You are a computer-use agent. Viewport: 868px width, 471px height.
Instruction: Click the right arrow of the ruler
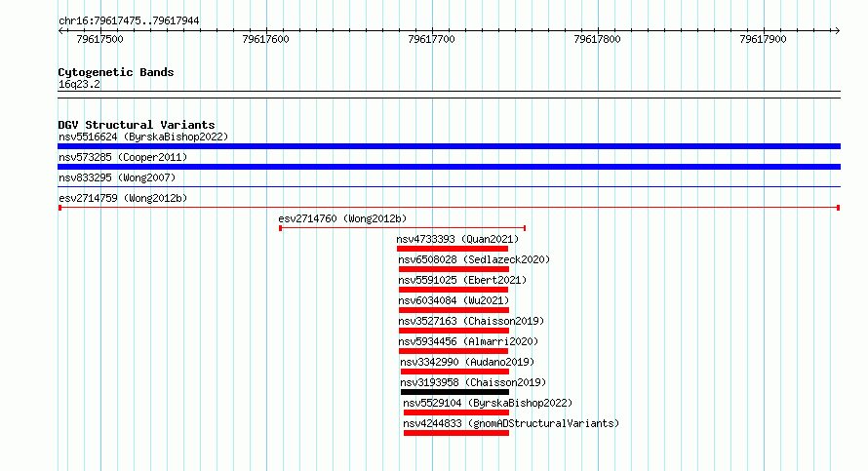[x=837, y=31]
